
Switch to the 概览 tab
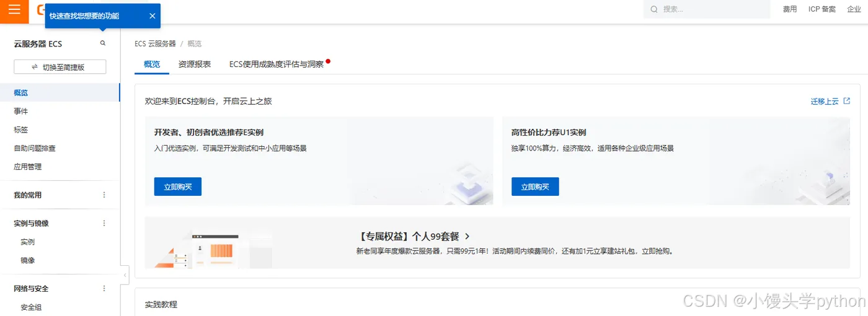[152, 64]
